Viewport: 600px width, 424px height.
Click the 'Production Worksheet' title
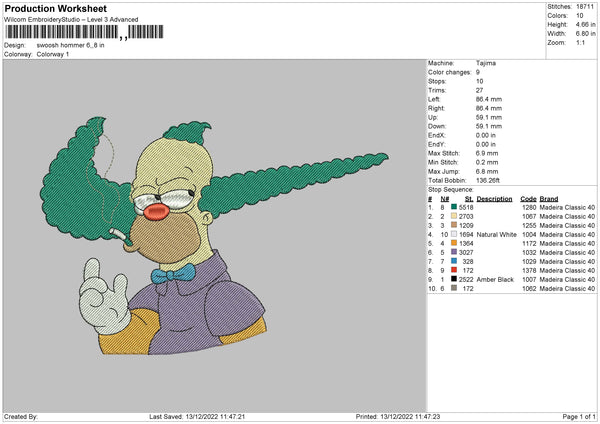pyautogui.click(x=55, y=8)
